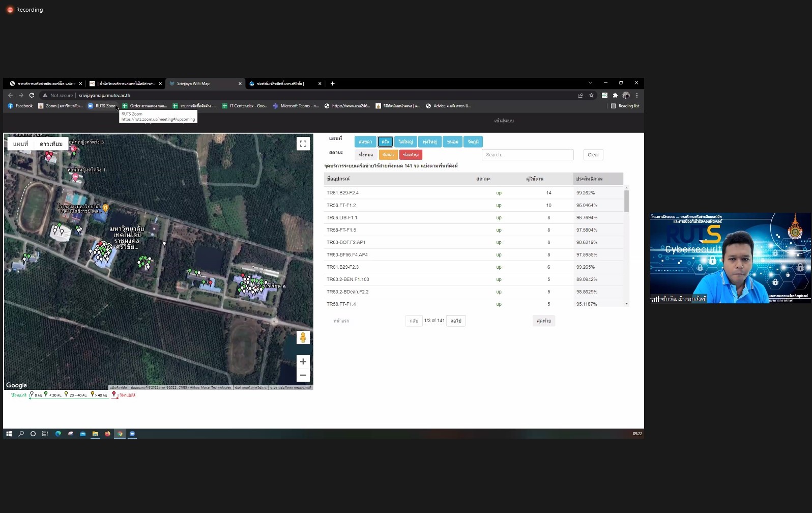
Task: Click the Search input field
Action: [x=527, y=155]
